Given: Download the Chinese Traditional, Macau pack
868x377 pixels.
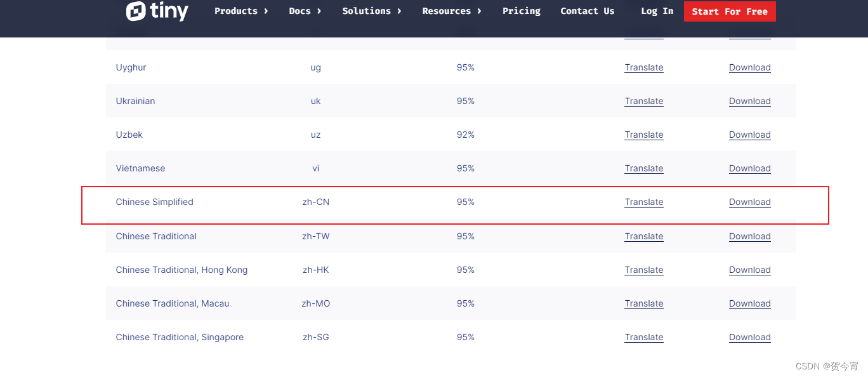Looking at the screenshot, I should click(750, 303).
